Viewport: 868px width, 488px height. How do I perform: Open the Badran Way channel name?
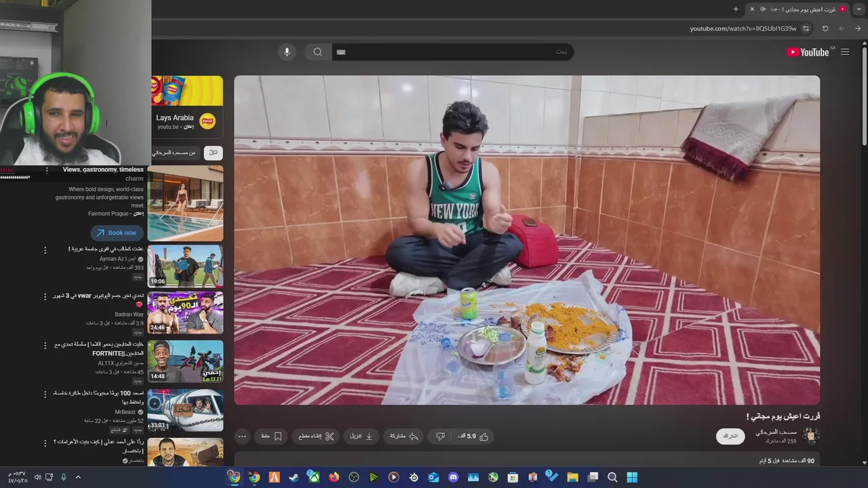(x=129, y=314)
